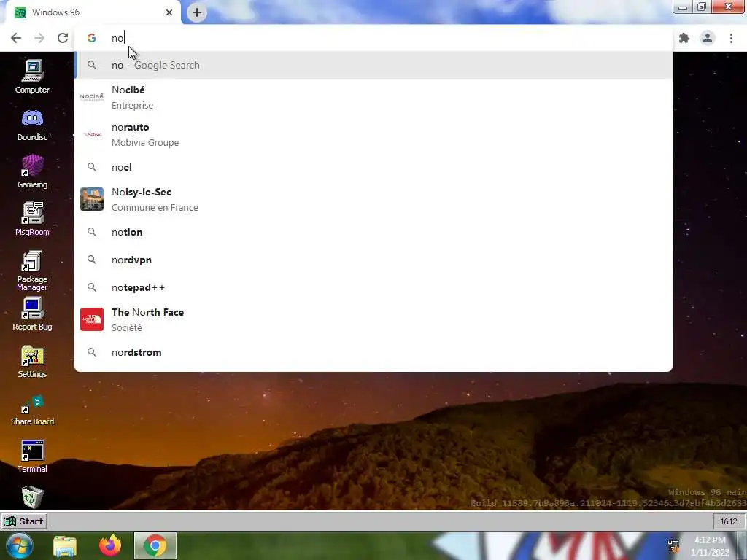Launch Firefox from the taskbar
The width and height of the screenshot is (747, 560).
tap(109, 545)
